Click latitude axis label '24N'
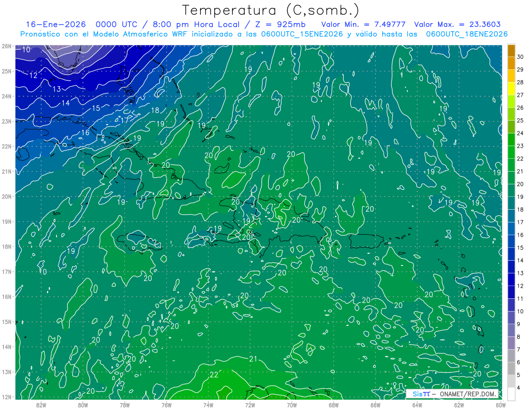Screen dimensions: 532x411 (7, 96)
